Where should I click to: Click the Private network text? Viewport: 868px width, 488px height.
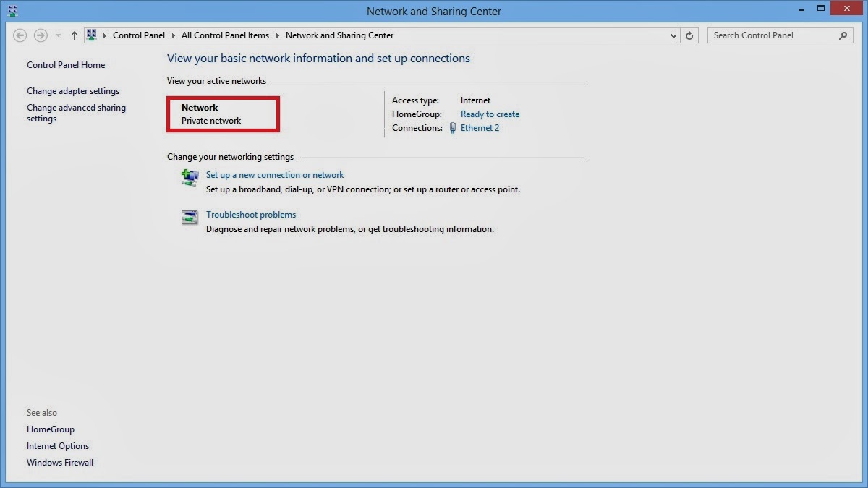[x=211, y=121]
